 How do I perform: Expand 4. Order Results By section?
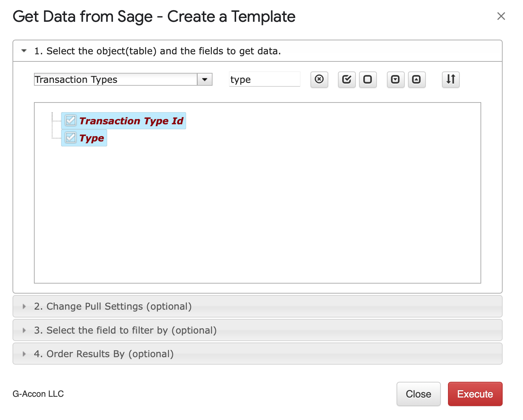coord(258,354)
